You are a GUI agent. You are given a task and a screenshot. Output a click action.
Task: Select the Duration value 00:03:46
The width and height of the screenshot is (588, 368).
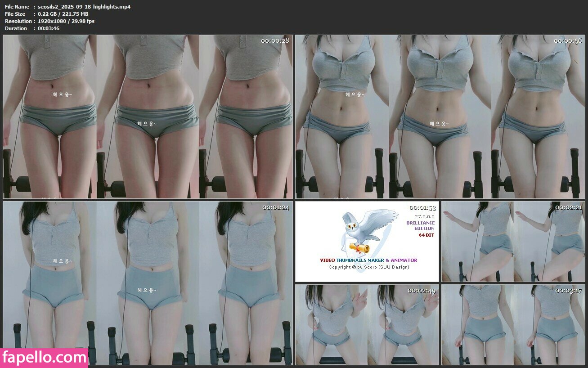pos(49,28)
